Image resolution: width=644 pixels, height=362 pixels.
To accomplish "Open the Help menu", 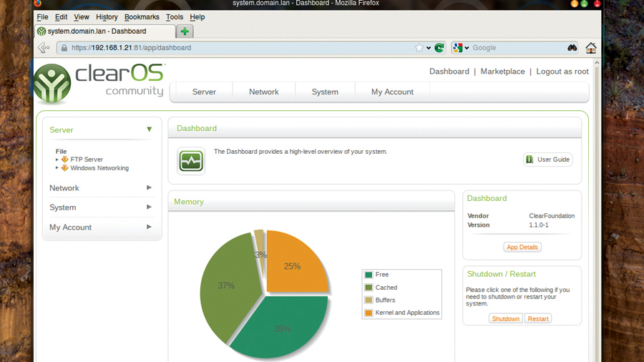I will click(x=197, y=17).
